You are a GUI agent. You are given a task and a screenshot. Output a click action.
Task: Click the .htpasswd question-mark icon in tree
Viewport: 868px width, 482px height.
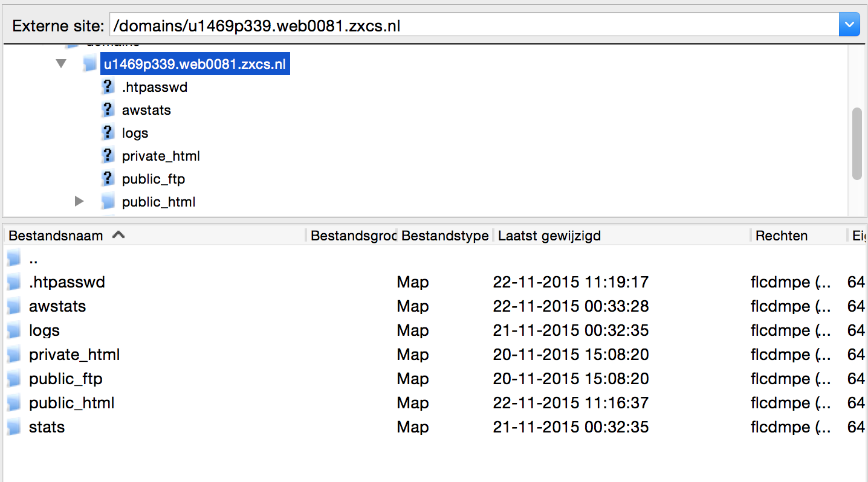tap(108, 87)
